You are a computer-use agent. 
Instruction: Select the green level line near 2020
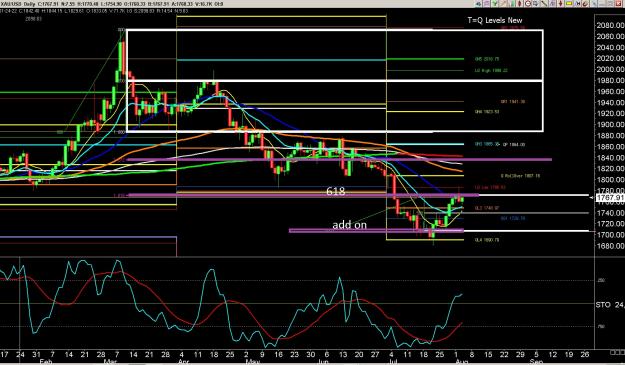coord(425,59)
